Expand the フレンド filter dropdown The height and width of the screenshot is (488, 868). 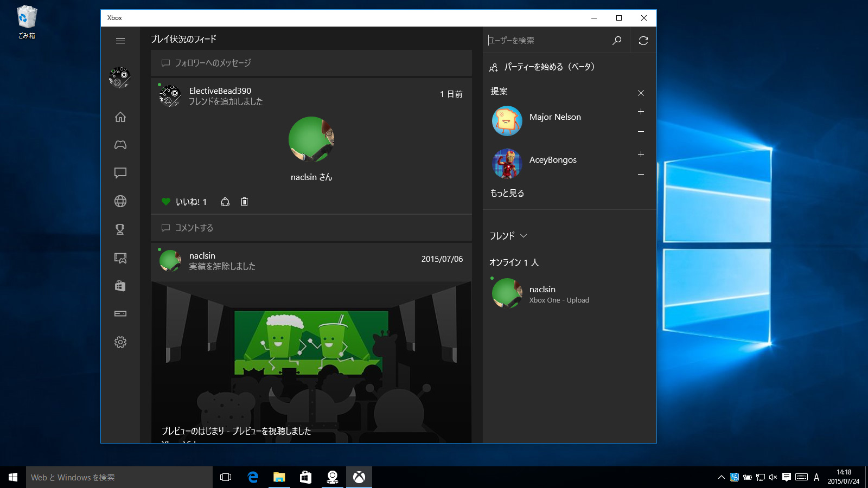pos(508,236)
